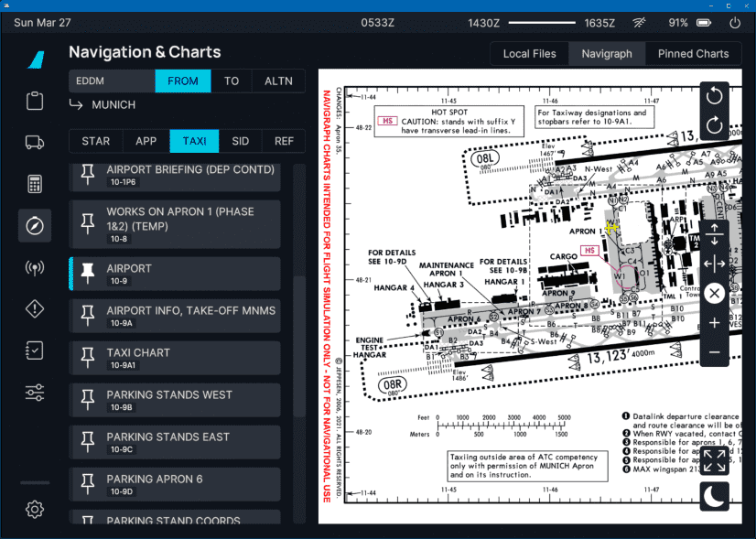Open ground services via the truck icon
Viewport: 756px width, 539px height.
34,142
